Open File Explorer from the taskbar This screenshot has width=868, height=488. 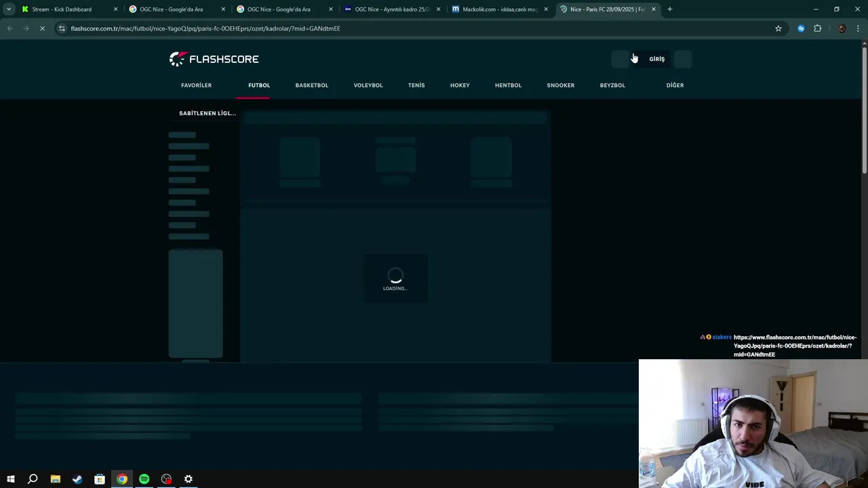click(x=55, y=479)
